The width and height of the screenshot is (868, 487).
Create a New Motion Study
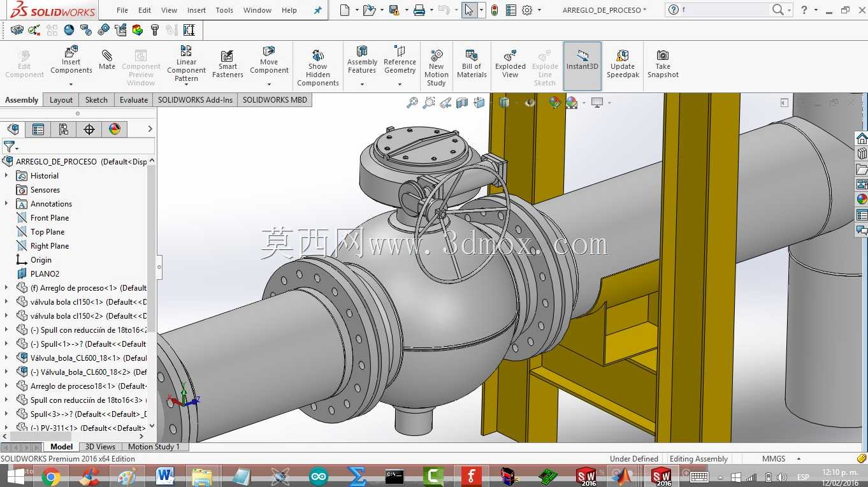437,67
